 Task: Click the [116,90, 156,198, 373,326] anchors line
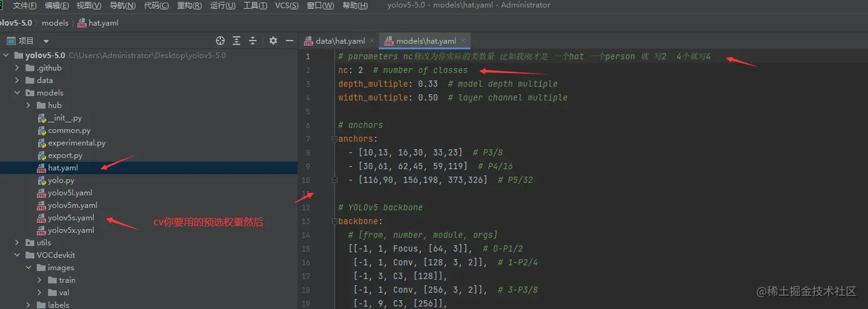[441, 180]
